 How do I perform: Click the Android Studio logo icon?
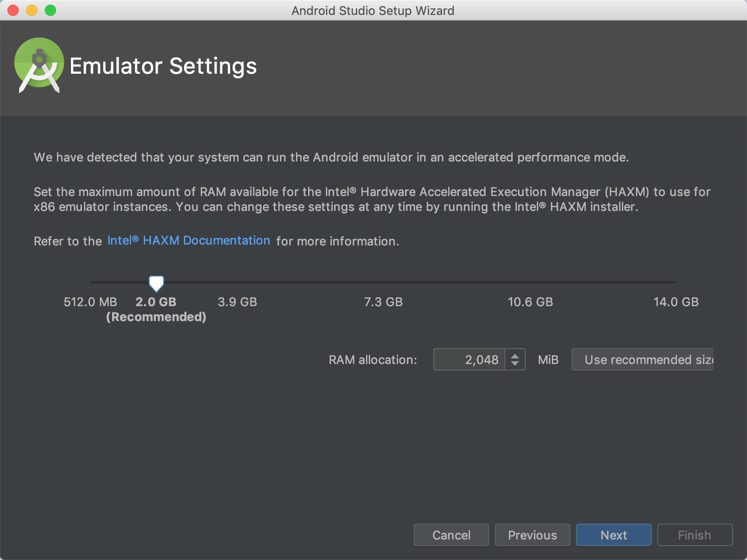(x=39, y=65)
